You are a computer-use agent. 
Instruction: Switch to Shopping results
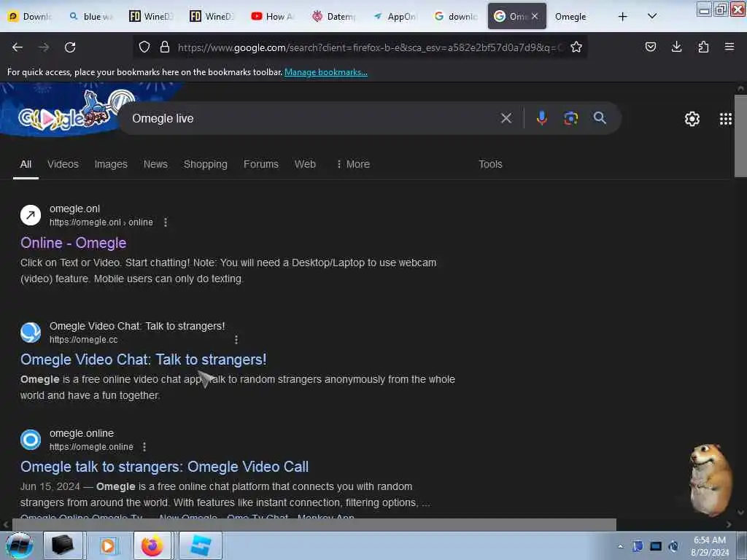point(205,164)
